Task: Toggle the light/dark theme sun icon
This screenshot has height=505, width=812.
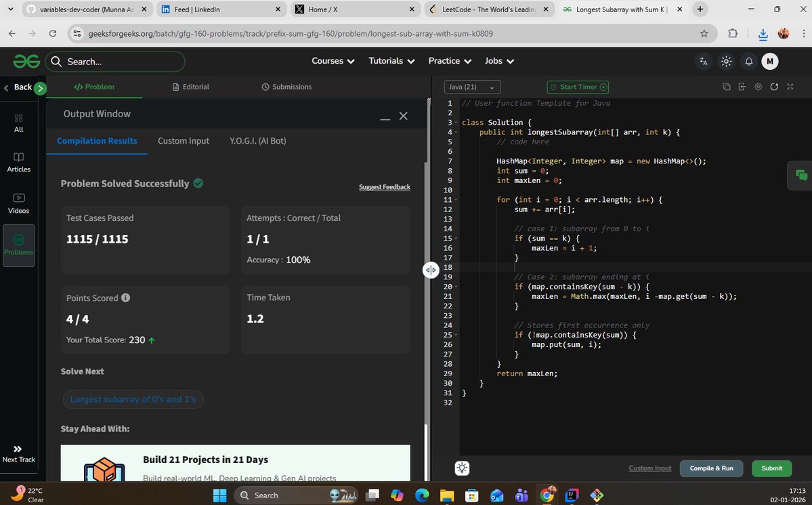Action: [726, 61]
